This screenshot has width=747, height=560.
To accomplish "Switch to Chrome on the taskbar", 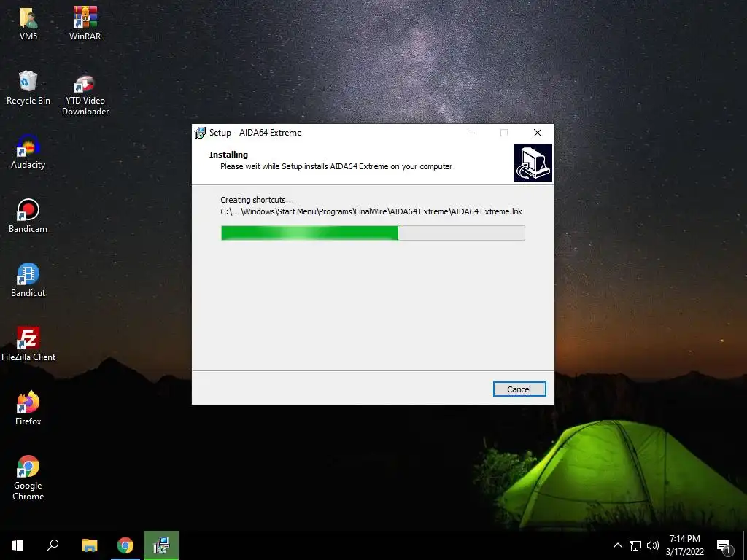I will 125,545.
